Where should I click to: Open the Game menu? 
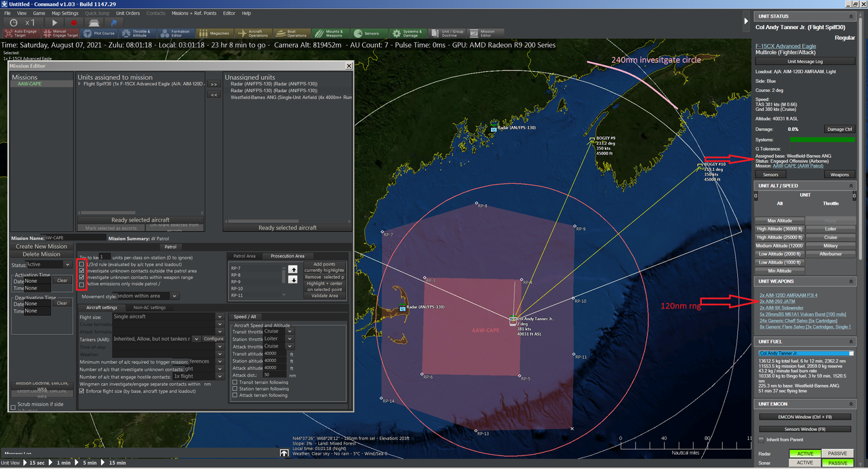tap(39, 13)
